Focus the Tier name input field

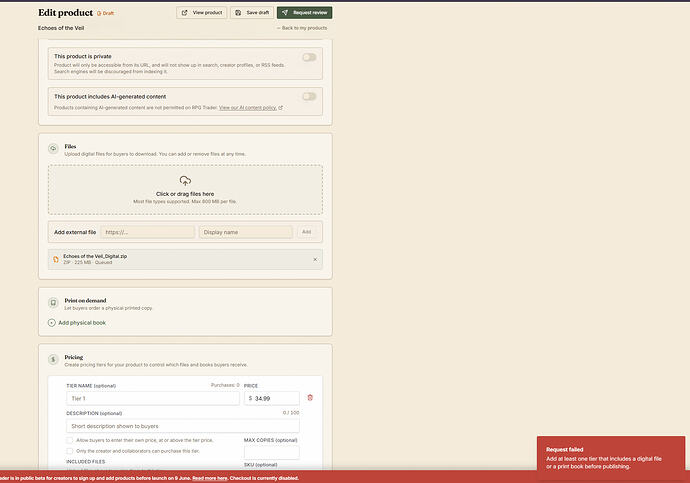coord(153,399)
